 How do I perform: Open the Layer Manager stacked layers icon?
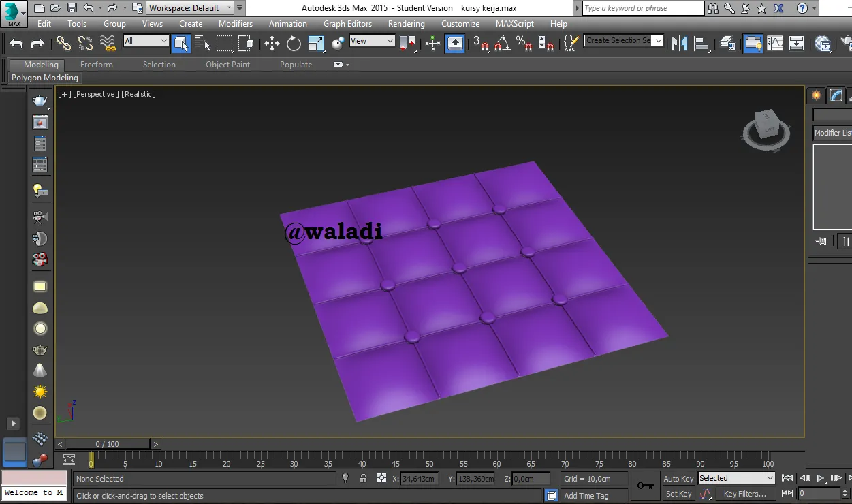(x=727, y=44)
